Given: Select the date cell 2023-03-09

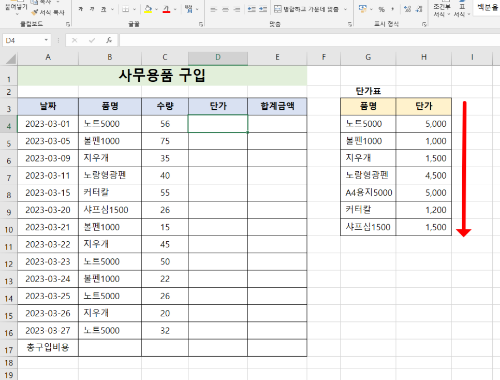Looking at the screenshot, I should click(x=48, y=158).
